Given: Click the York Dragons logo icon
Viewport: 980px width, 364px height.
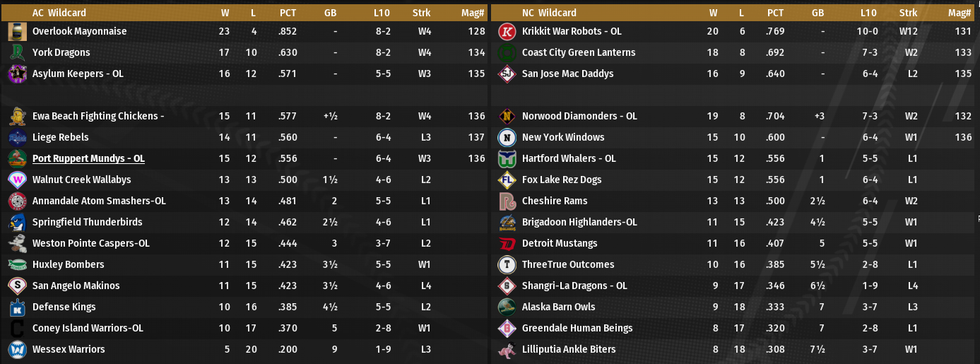Looking at the screenshot, I should pyautogui.click(x=18, y=53).
